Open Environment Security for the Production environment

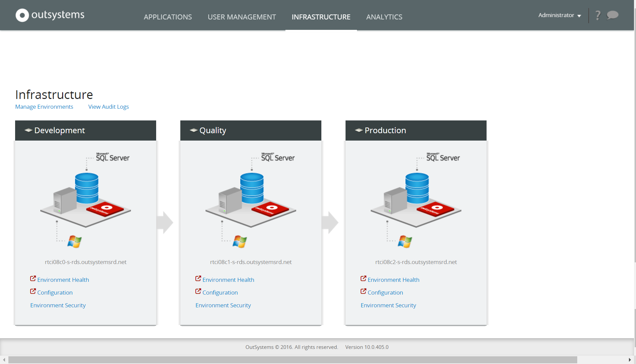(388, 305)
